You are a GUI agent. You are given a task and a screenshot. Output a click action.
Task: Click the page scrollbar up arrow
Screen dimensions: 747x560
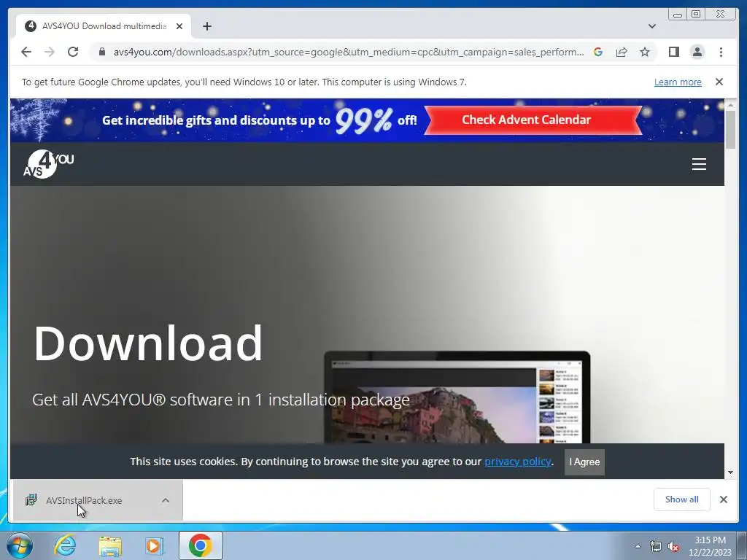(x=730, y=104)
